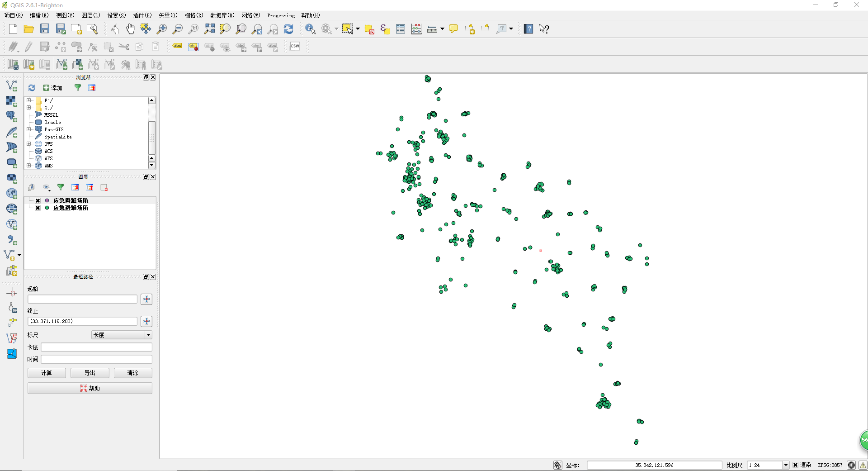Viewport: 868px width, 471px height.
Task: Click the Zoom Full extent icon
Action: pos(209,29)
